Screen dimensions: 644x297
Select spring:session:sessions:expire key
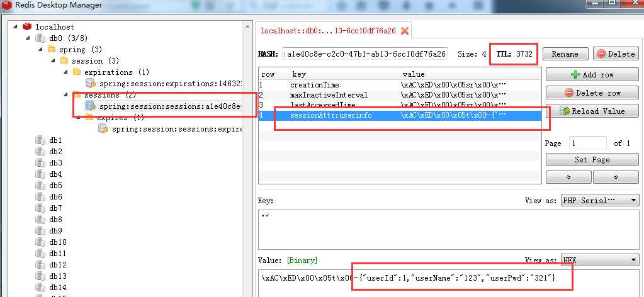tap(177, 129)
